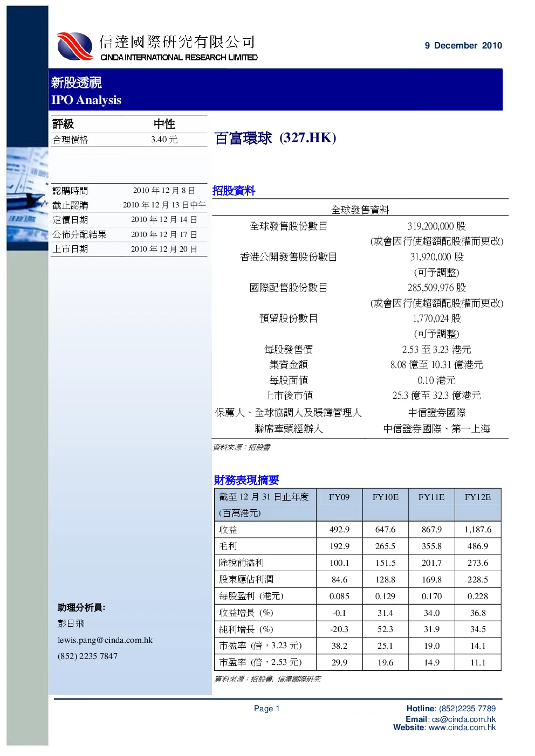This screenshot has height=756, width=535.
Task: Click the title 百富環球 (327.HK)
Action: 276,138
